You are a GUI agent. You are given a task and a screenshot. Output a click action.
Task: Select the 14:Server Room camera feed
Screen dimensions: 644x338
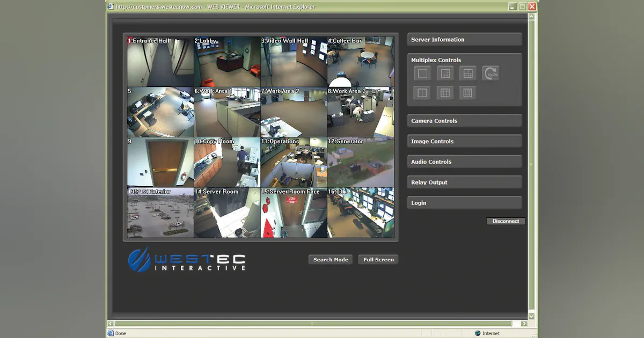tap(227, 212)
